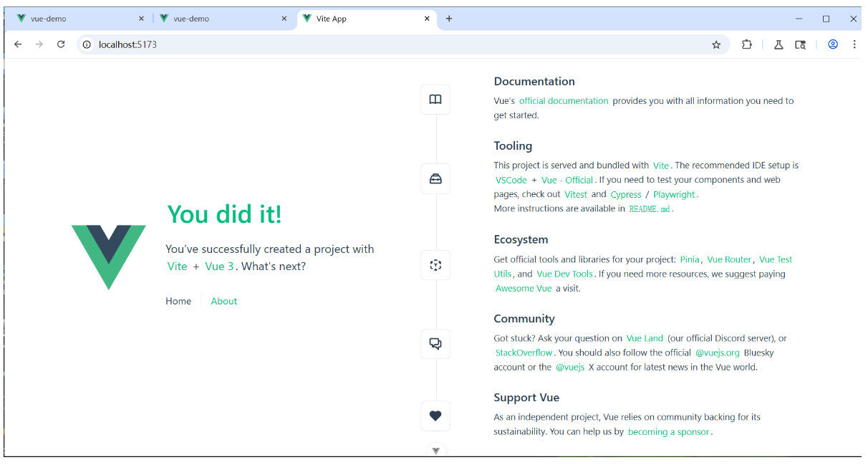Click the "You did it!" heading
This screenshot has width=868, height=465.
pos(224,214)
